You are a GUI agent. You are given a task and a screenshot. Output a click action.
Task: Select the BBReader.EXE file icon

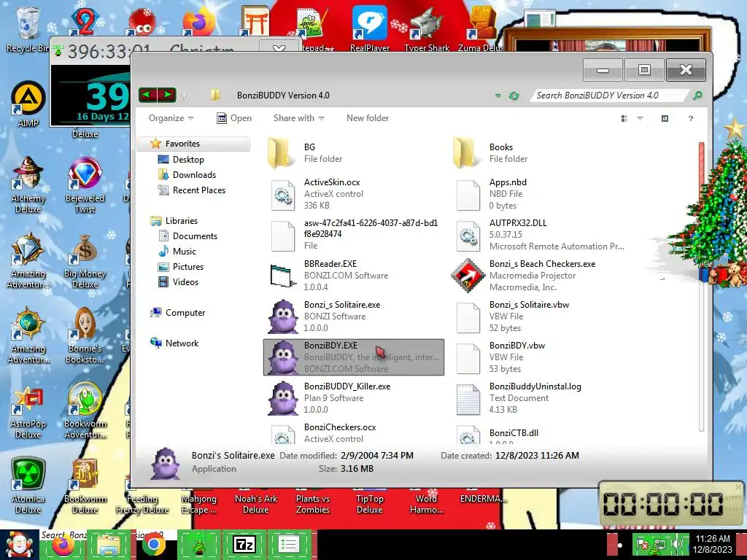[283, 275]
